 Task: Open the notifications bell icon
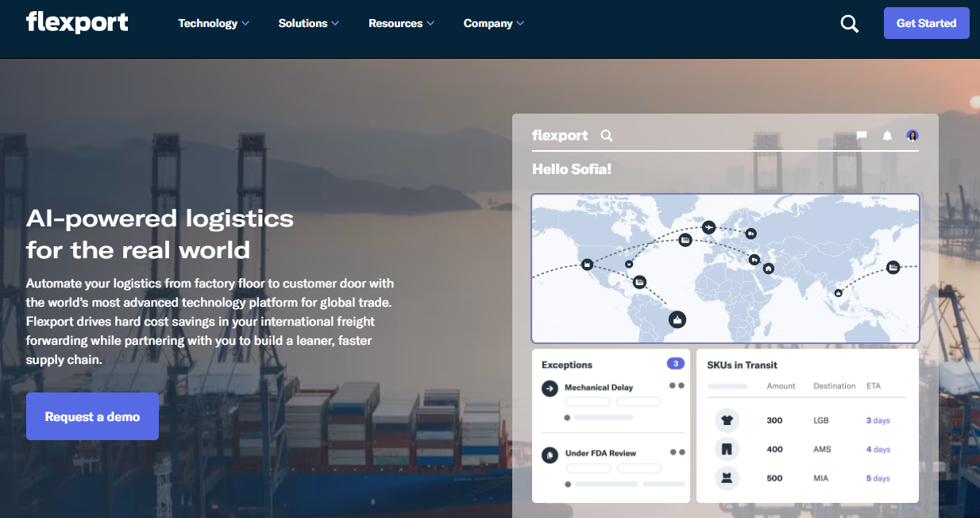pos(887,136)
